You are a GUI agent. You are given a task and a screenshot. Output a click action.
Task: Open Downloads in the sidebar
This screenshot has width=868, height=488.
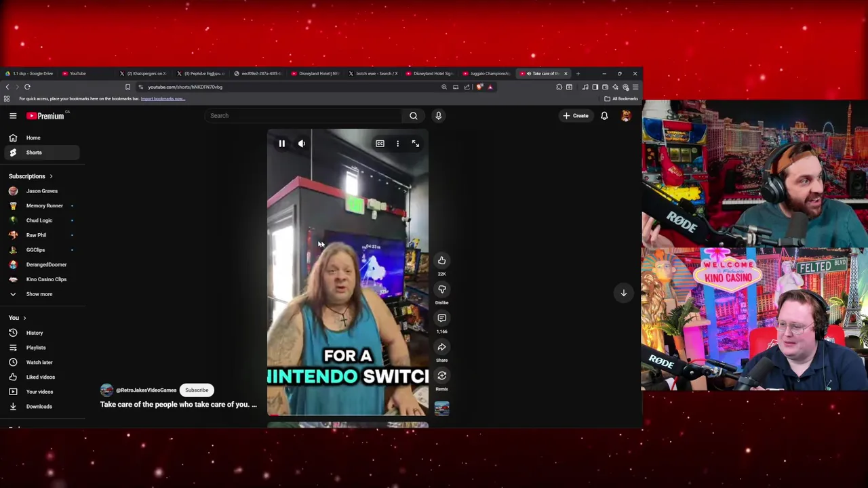coord(41,407)
